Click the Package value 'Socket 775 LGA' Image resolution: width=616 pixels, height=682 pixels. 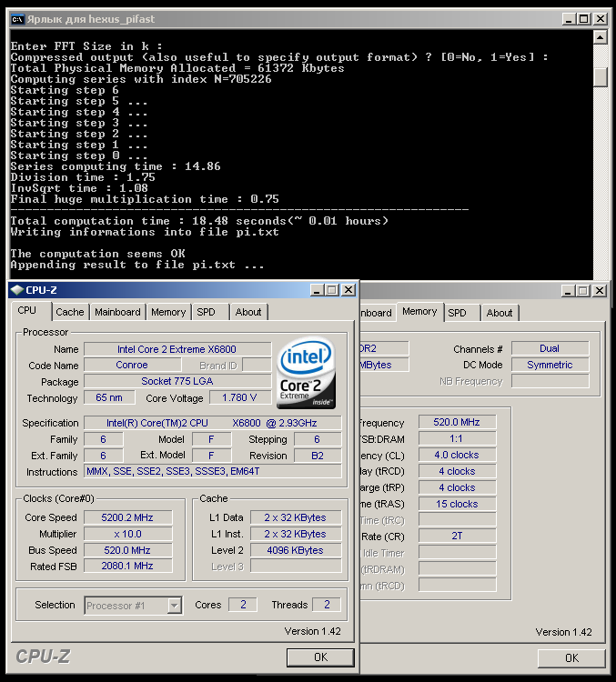click(177, 381)
